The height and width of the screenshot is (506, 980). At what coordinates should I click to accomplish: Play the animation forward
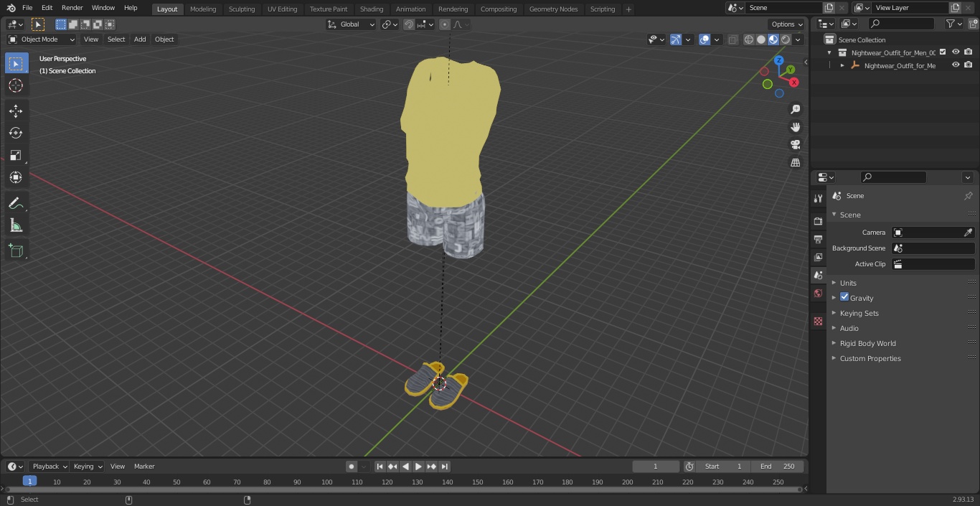pos(418,467)
